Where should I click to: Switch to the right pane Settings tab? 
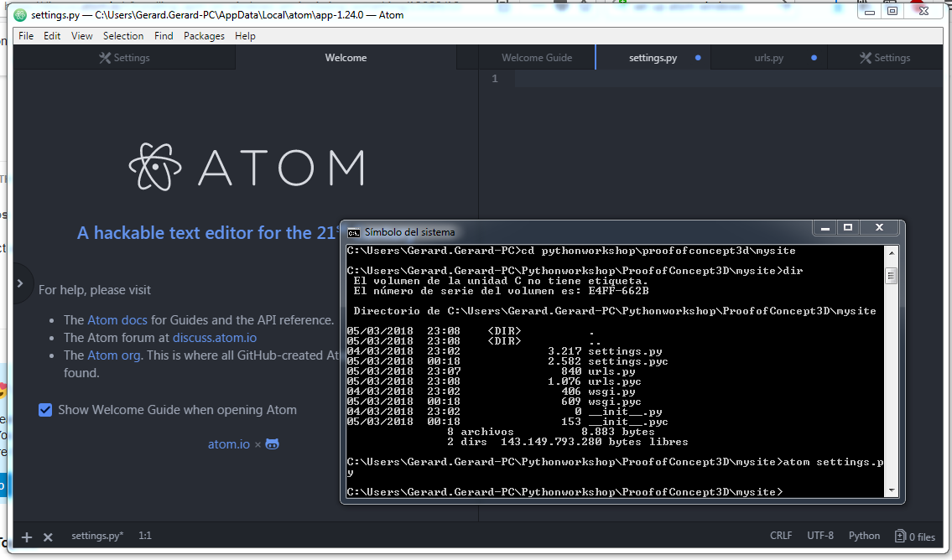pos(885,58)
